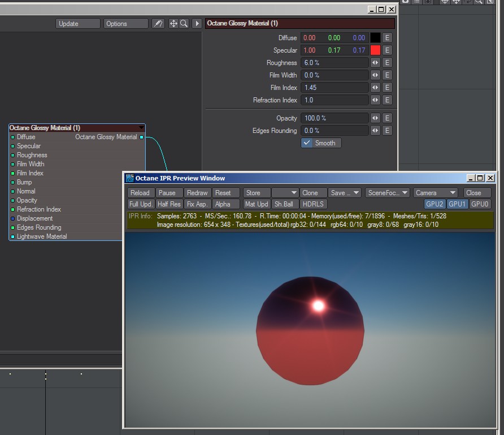This screenshot has width=504, height=435.
Task: Click the Roughness value field 6.0 %
Action: 334,63
